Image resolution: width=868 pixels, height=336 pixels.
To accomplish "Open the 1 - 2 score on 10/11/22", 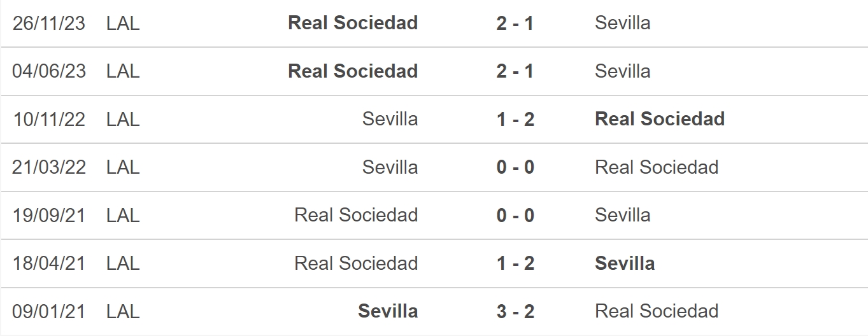I will pos(515,119).
